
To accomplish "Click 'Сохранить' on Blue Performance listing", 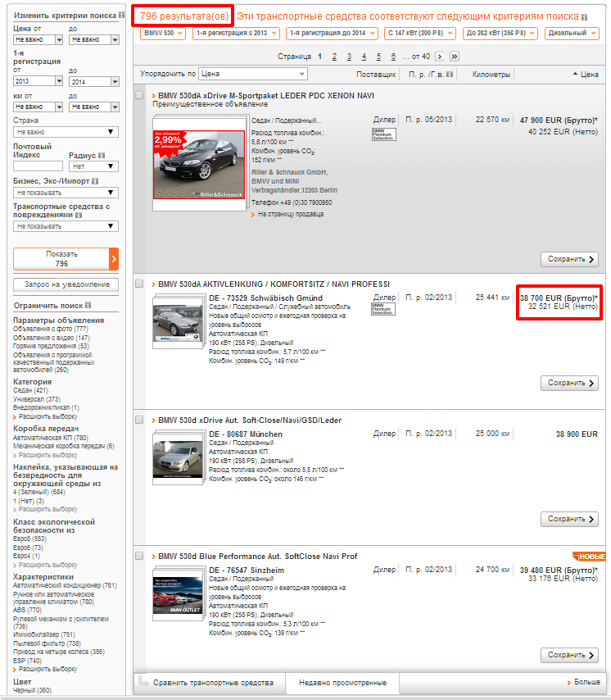I will (x=569, y=655).
